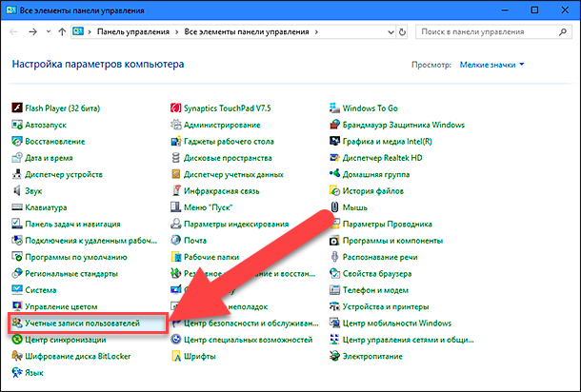The height and width of the screenshot is (392, 581).
Task: Open the Шифрование диска BitLocker icon
Action: 17,356
